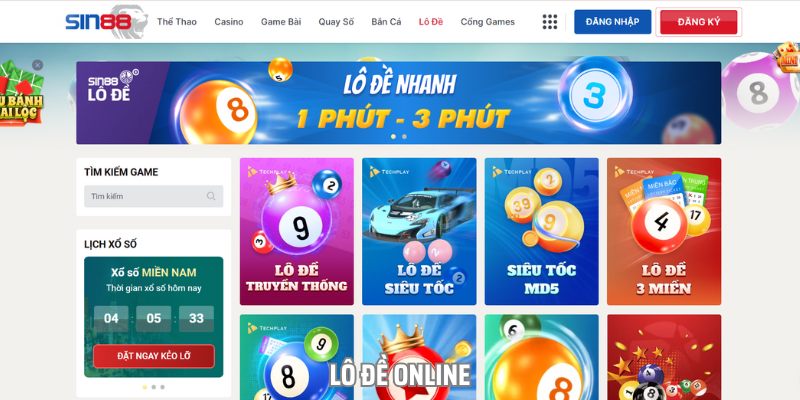This screenshot has width=800, height=400.
Task: Click the Đăng Ký button
Action: pyautogui.click(x=698, y=22)
